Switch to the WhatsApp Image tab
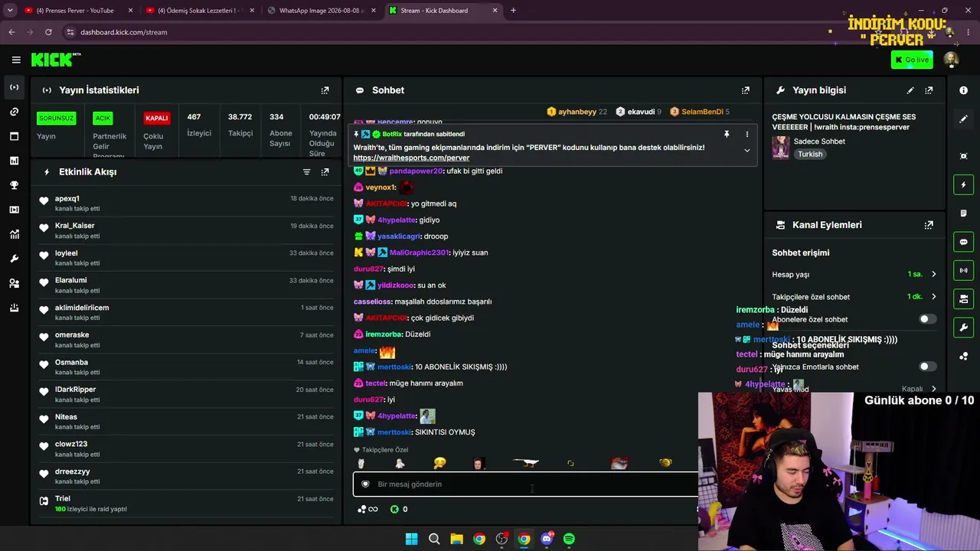The width and height of the screenshot is (980, 551). click(322, 11)
